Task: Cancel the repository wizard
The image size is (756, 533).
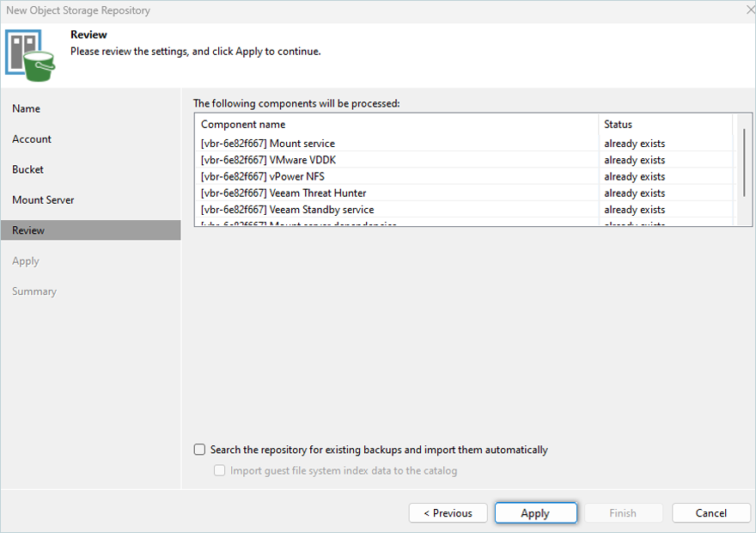Action: [x=710, y=513]
